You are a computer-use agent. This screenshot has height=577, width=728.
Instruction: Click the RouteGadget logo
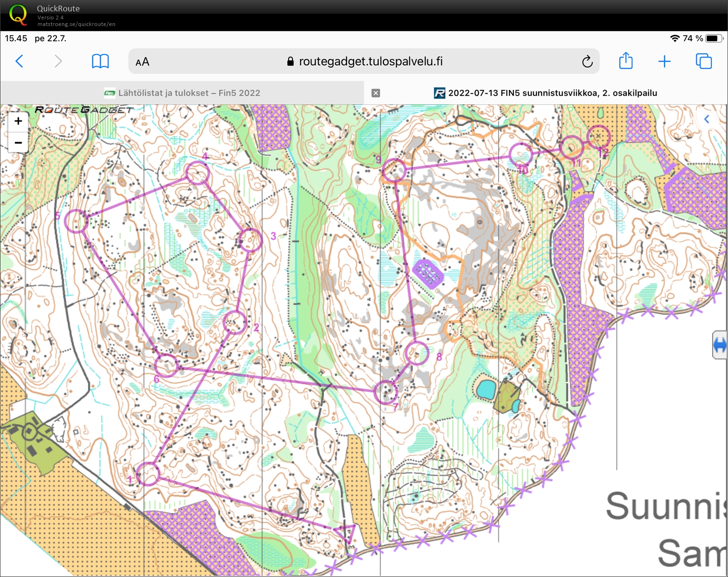click(84, 110)
